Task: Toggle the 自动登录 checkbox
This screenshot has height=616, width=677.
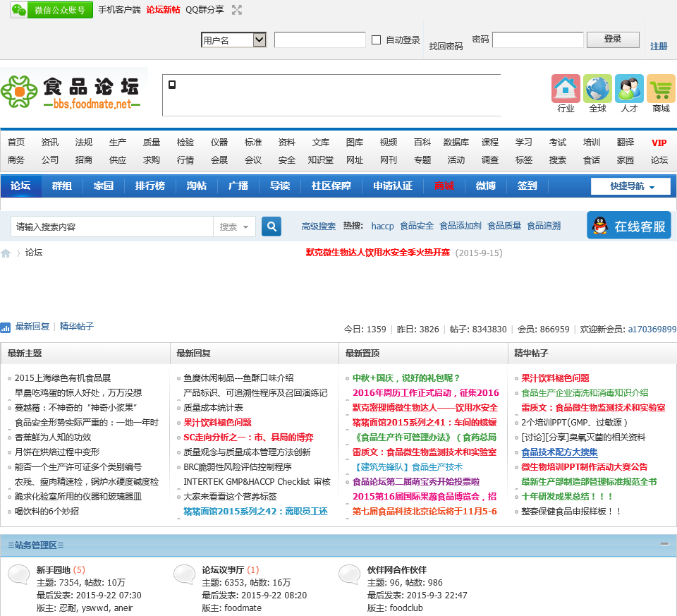Action: tap(377, 40)
